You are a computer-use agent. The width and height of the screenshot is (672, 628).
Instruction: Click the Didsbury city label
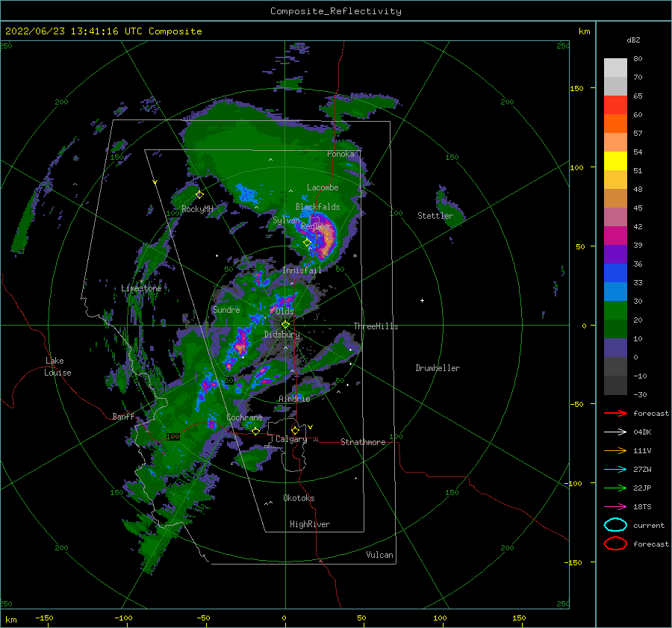tap(281, 335)
